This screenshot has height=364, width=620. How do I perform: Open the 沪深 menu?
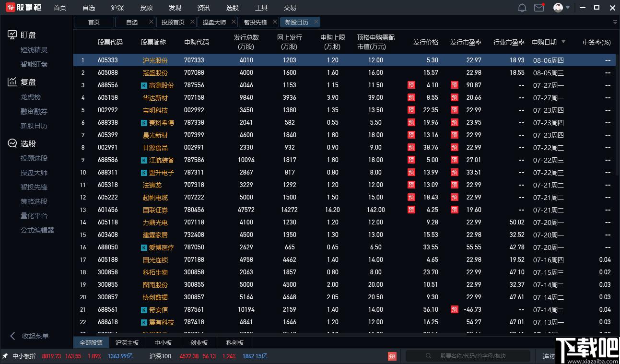117,8
